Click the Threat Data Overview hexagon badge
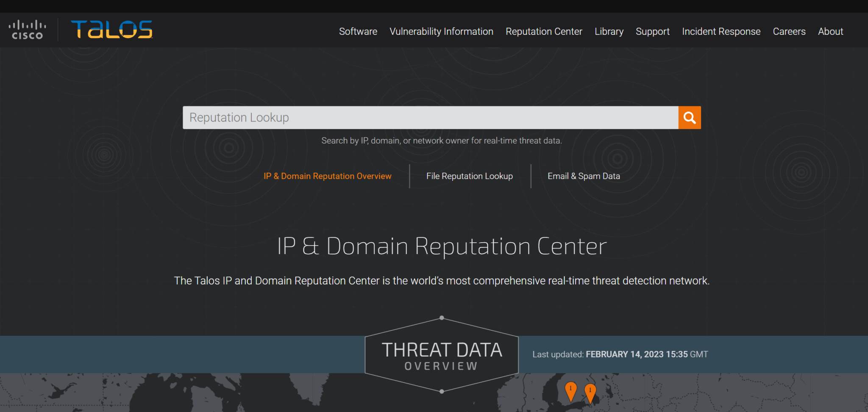 coord(442,355)
